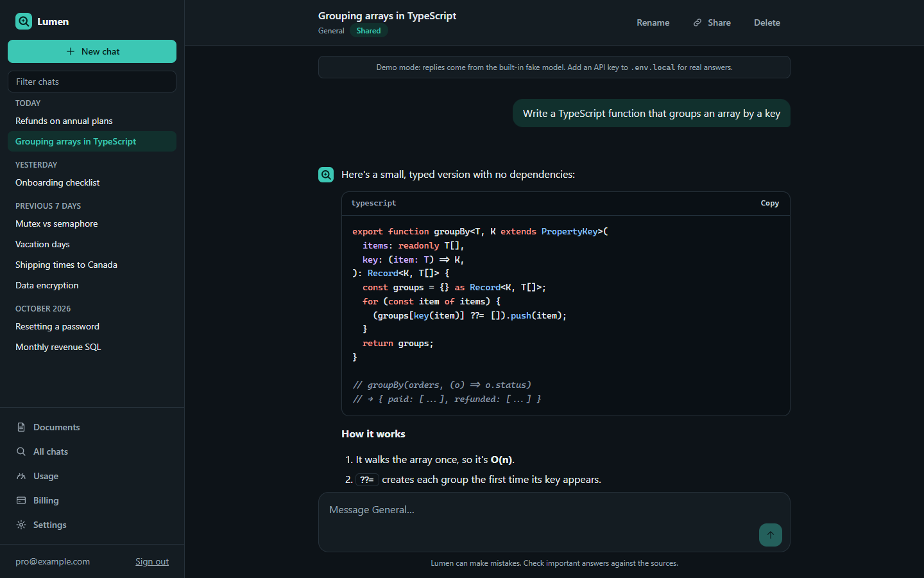Send message with the arrow button
This screenshot has height=578, width=924.
(771, 535)
